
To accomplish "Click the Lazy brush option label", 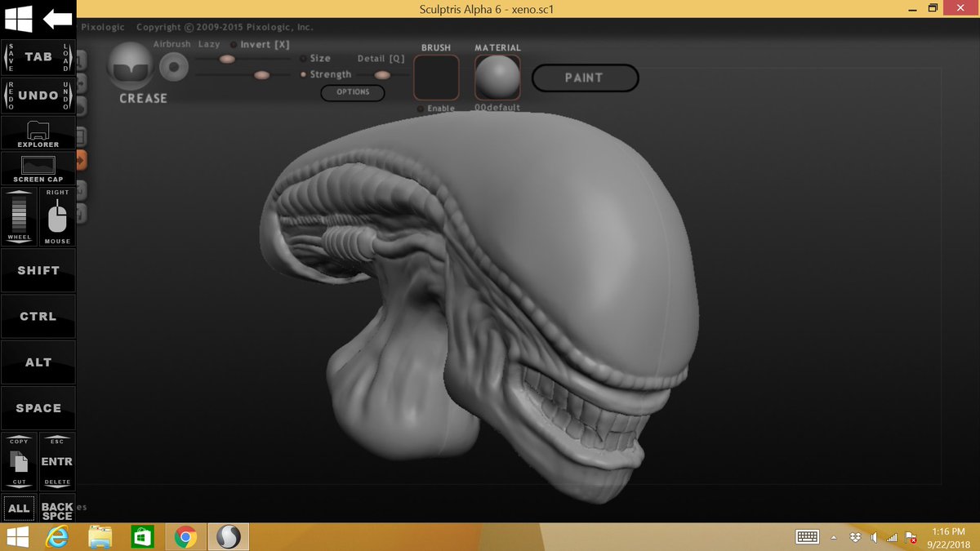I will pos(209,44).
